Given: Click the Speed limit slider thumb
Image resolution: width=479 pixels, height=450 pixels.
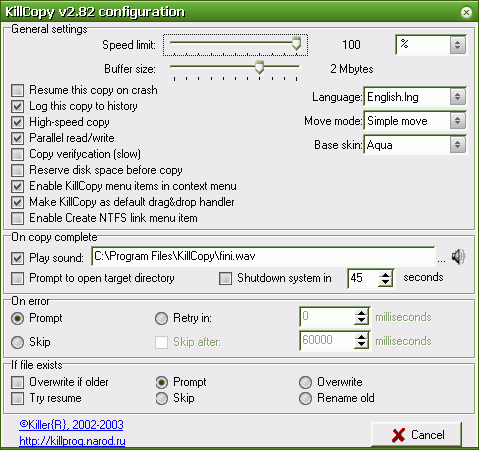Looking at the screenshot, I should 296,44.
